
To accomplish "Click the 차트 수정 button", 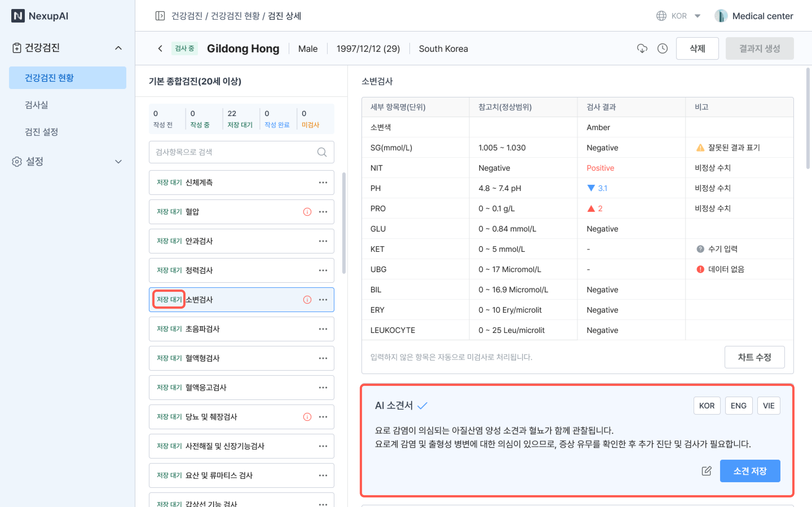I will [x=754, y=357].
